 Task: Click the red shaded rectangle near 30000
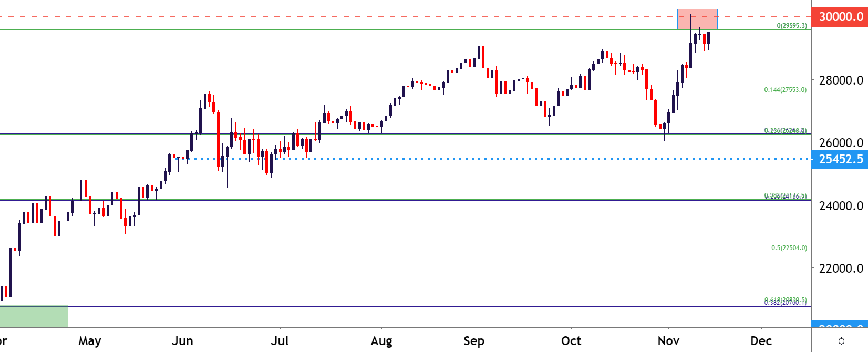tap(697, 19)
